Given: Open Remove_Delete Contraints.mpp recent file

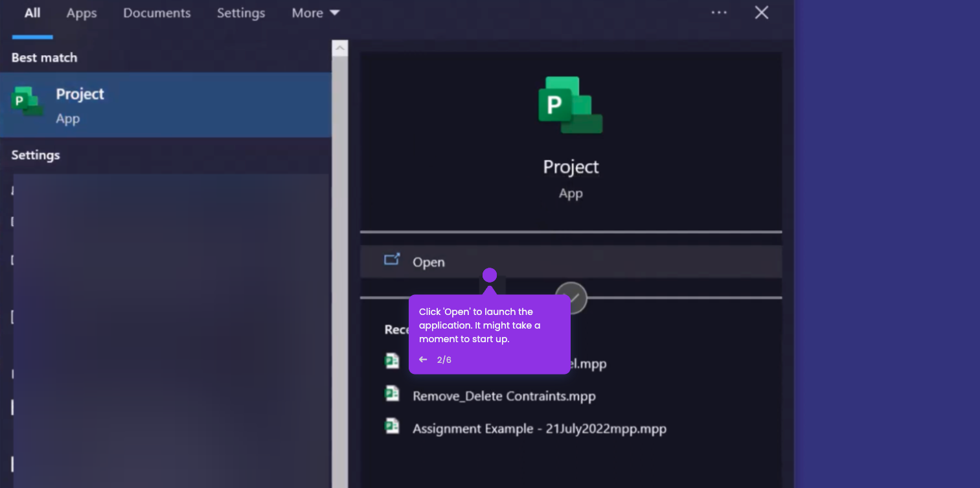Looking at the screenshot, I should point(504,396).
